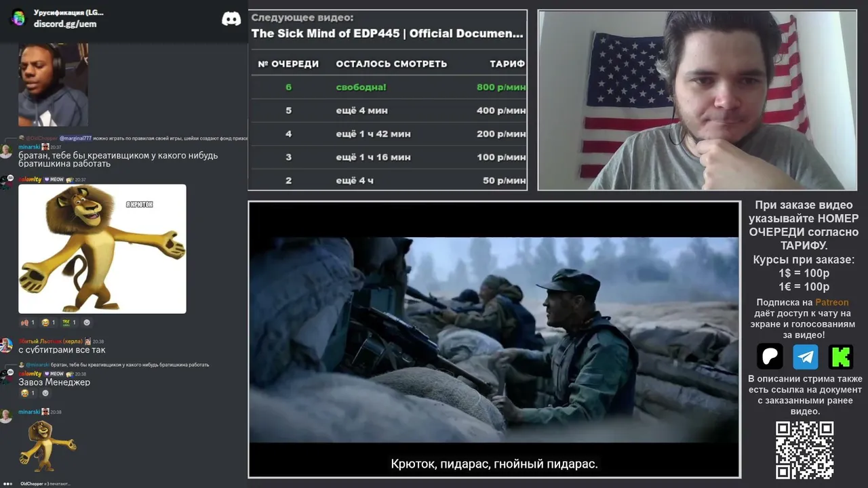Click the "800 р/мин" tariff cell

(x=501, y=87)
